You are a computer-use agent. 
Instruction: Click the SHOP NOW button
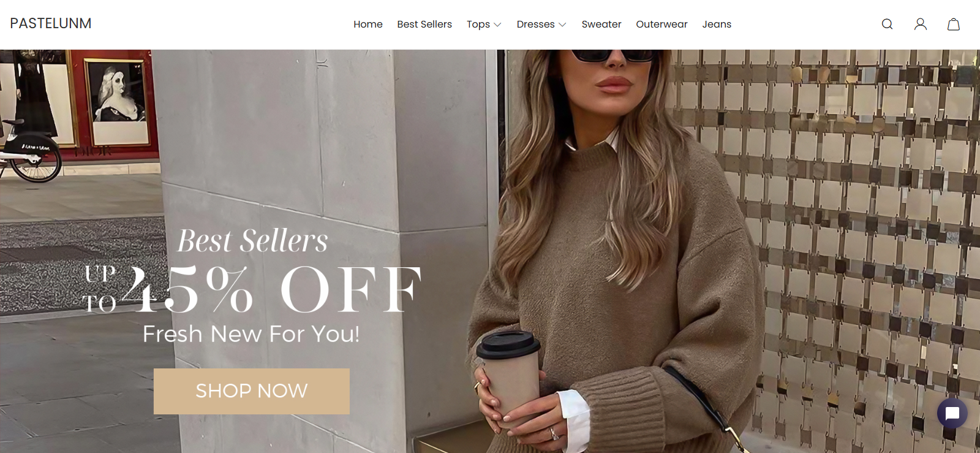[x=252, y=391]
